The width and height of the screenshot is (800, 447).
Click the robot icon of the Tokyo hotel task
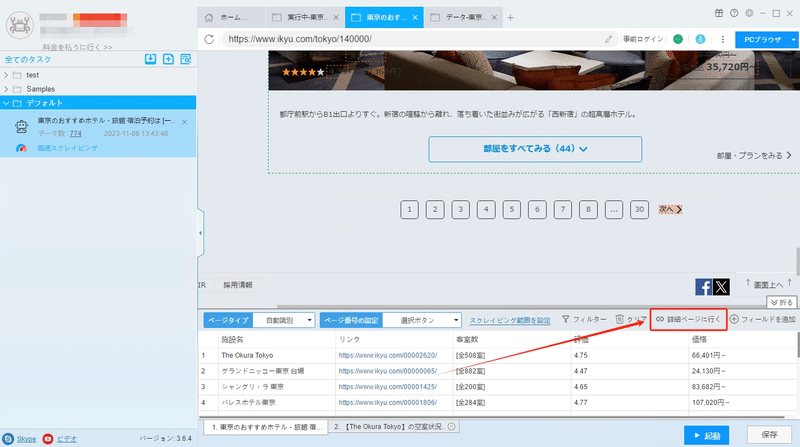pos(21,126)
